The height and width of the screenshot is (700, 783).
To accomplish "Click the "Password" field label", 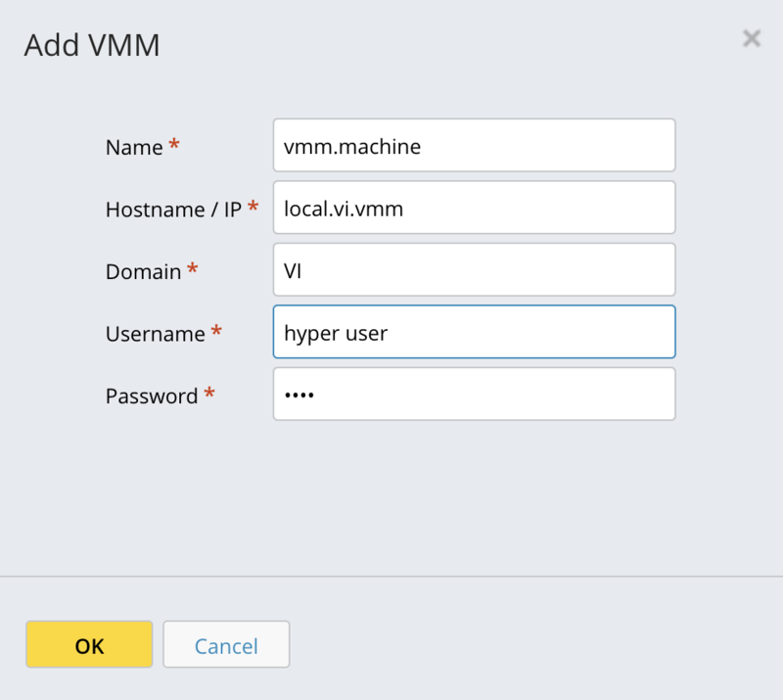I will [152, 397].
